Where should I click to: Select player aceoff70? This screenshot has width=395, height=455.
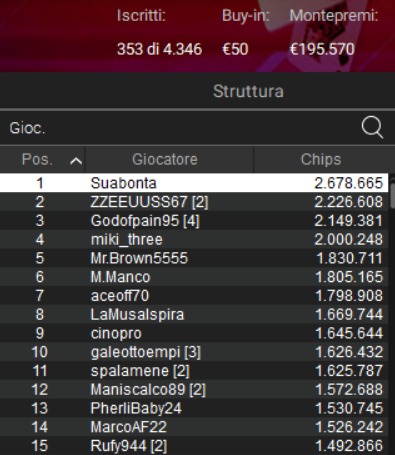point(194,296)
